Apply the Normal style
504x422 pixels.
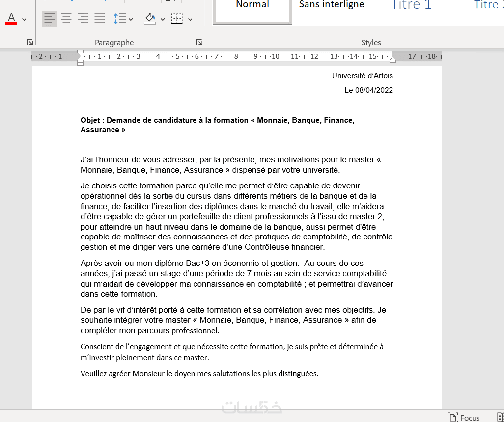coord(252,11)
